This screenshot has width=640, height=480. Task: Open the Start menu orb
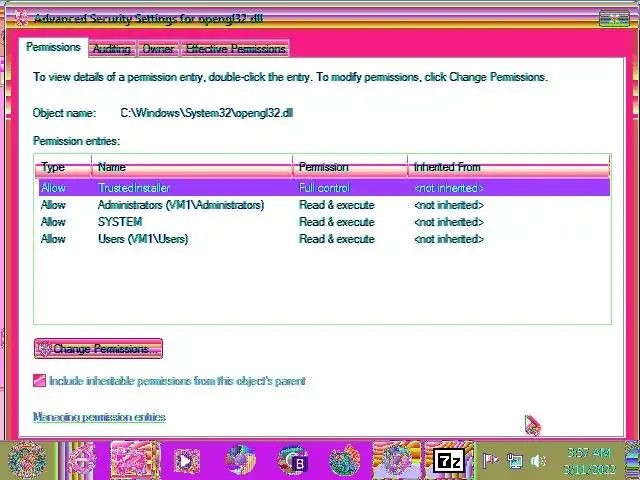pos(27,460)
